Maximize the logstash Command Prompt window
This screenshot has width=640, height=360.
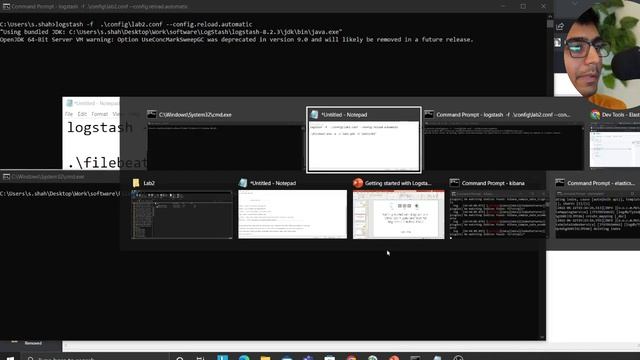tap(523, 7)
